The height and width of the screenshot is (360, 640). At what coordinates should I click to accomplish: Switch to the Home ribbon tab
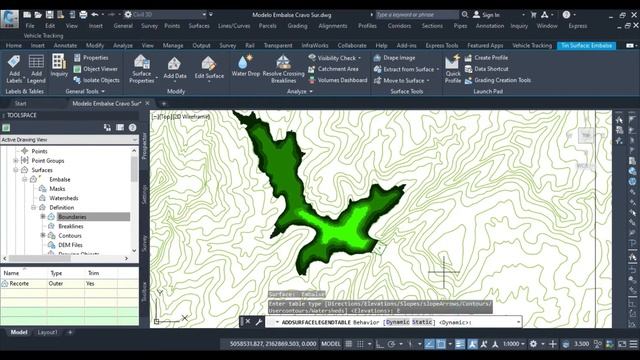point(13,45)
